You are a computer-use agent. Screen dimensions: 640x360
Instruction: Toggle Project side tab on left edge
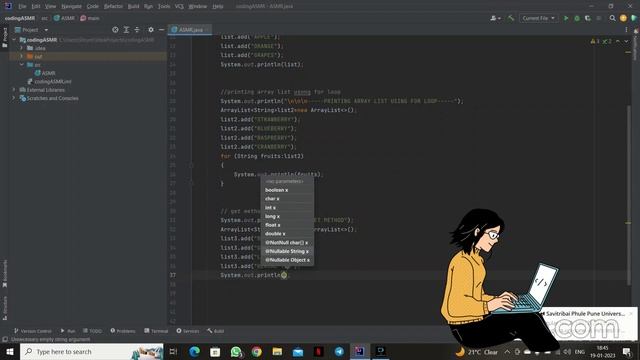(x=5, y=38)
